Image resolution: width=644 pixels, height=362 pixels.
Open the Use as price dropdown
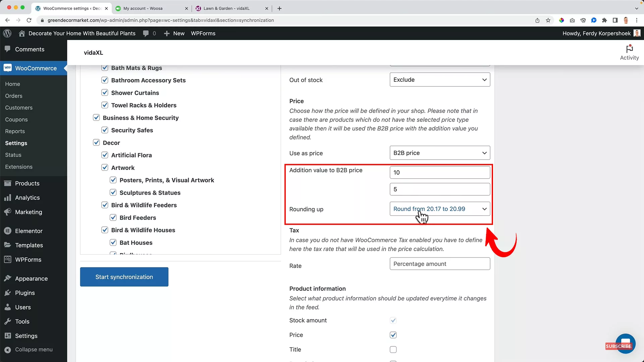click(440, 153)
